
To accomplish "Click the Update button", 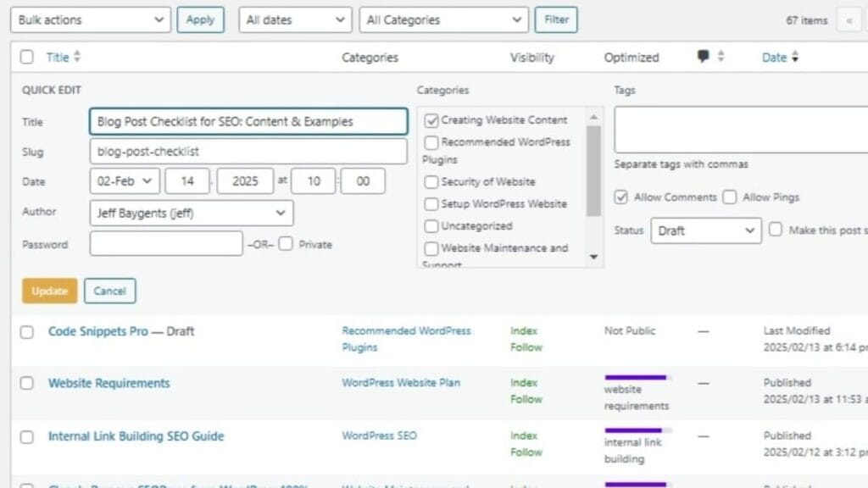I will 49,291.
